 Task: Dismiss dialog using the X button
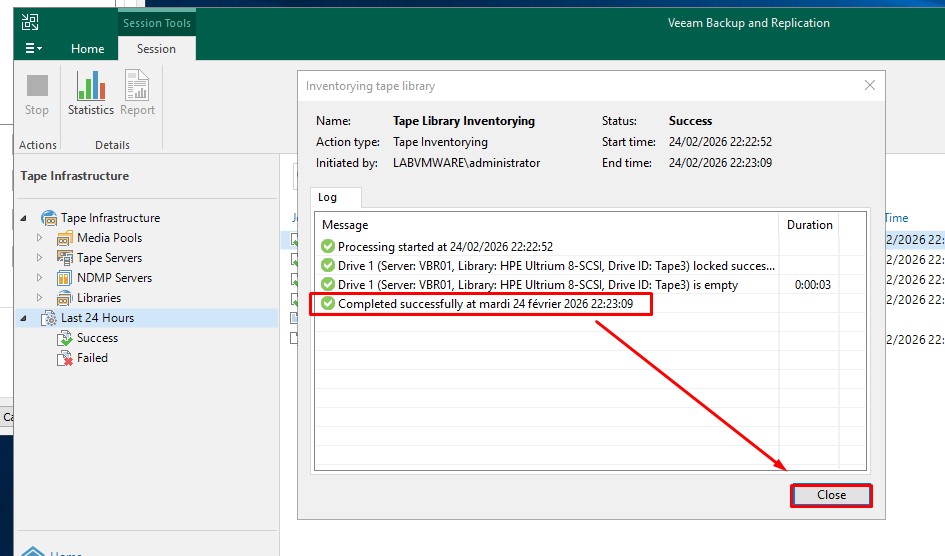[870, 86]
